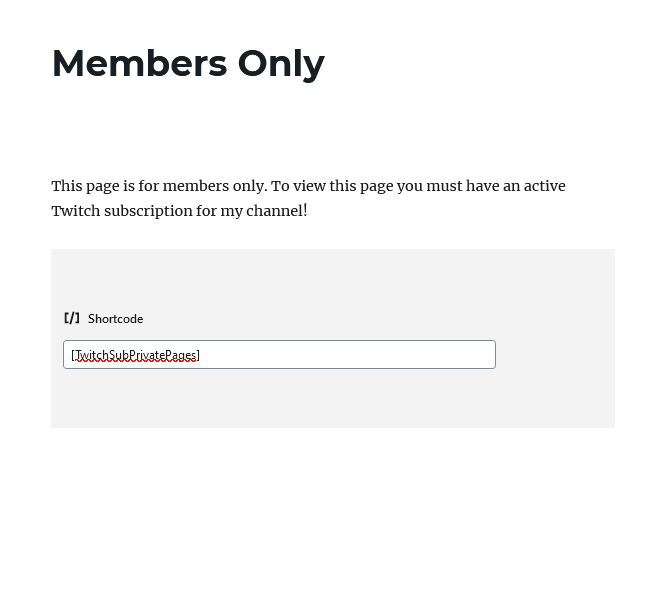
Task: Place cursor in the members-only paragraph
Action: coord(308,198)
